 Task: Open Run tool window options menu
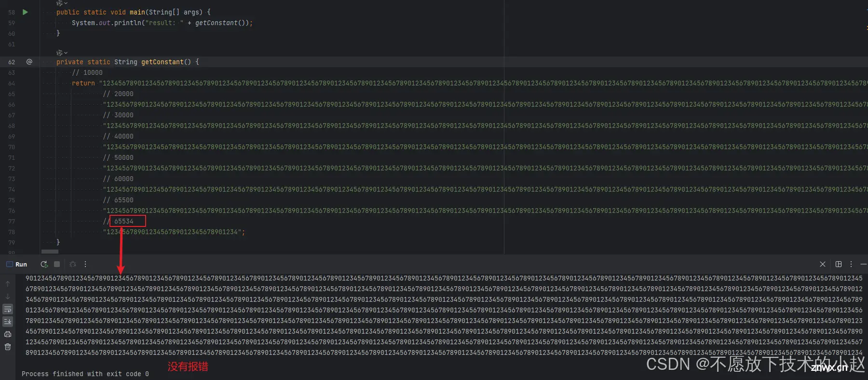[x=851, y=264]
